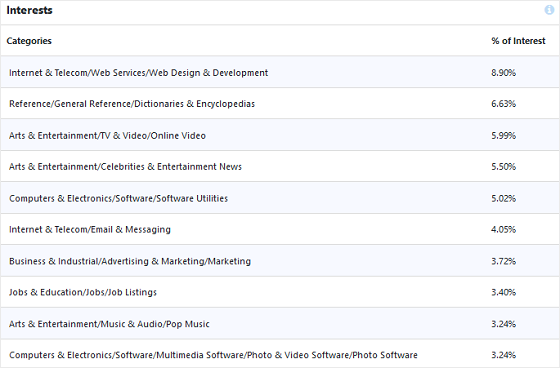The image size is (560, 368).
Task: Click the 3.40% interest value
Action: [x=504, y=293]
